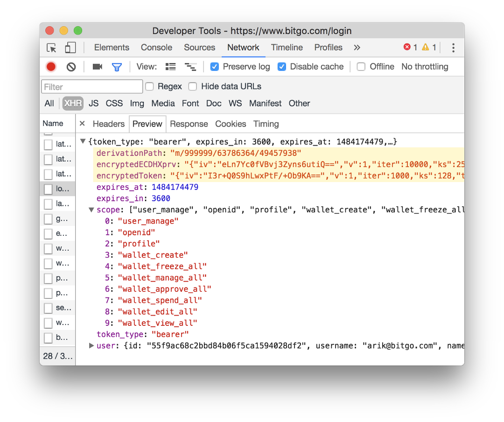Select the 'e…' request row
Viewport: 504px width, 422px height.
coord(57,233)
